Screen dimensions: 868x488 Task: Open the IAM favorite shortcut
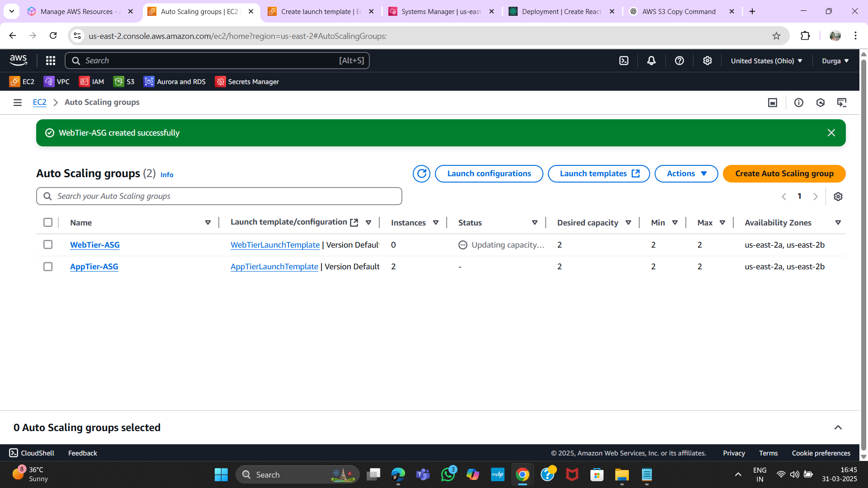pyautogui.click(x=91, y=82)
